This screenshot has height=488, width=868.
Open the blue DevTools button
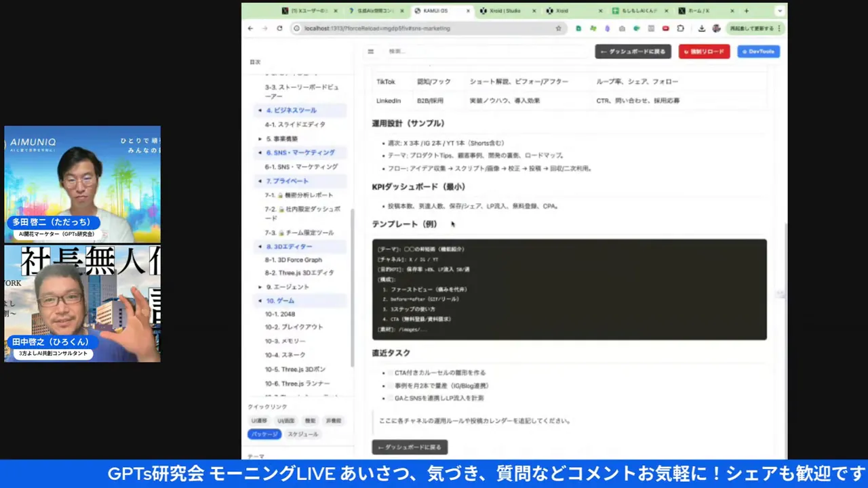tap(758, 52)
